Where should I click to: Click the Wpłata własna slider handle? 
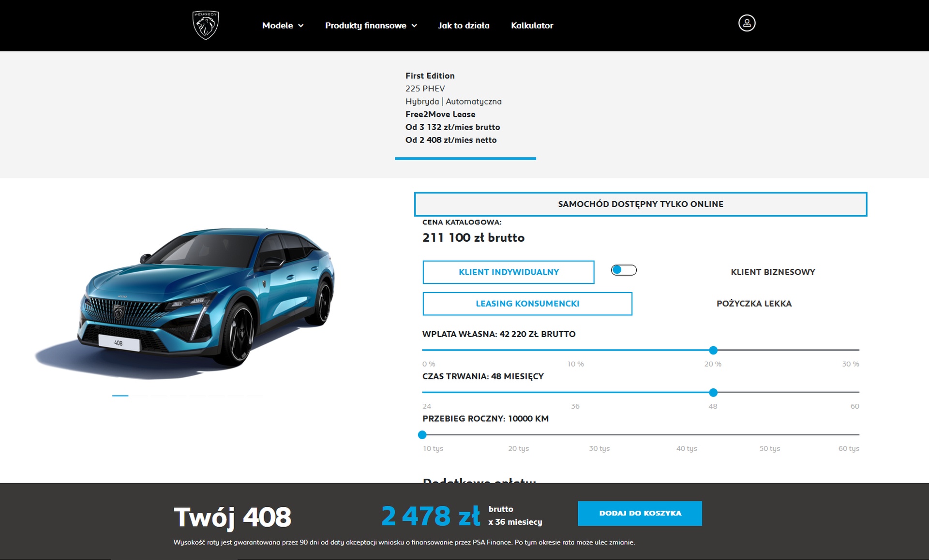(x=713, y=350)
